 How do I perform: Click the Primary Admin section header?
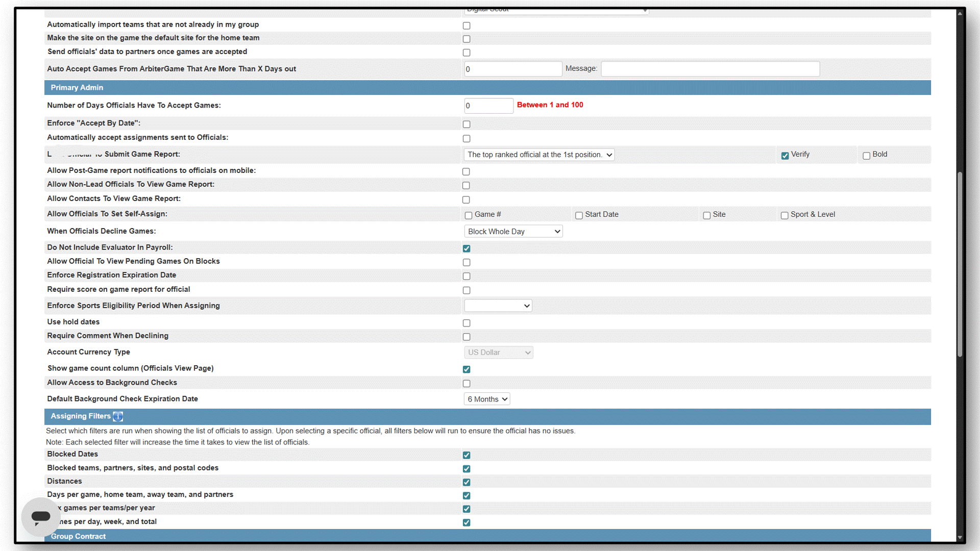487,88
